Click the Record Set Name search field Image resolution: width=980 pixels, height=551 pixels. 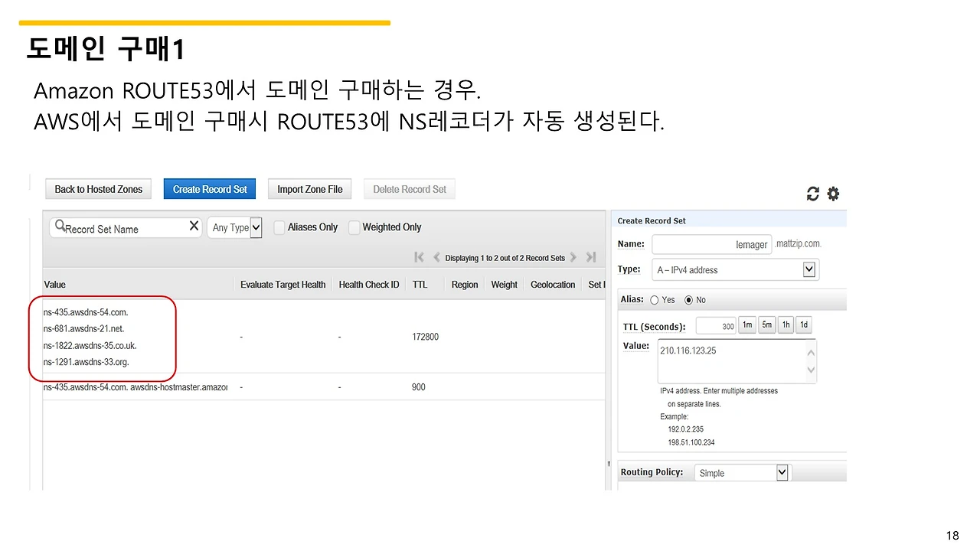126,228
